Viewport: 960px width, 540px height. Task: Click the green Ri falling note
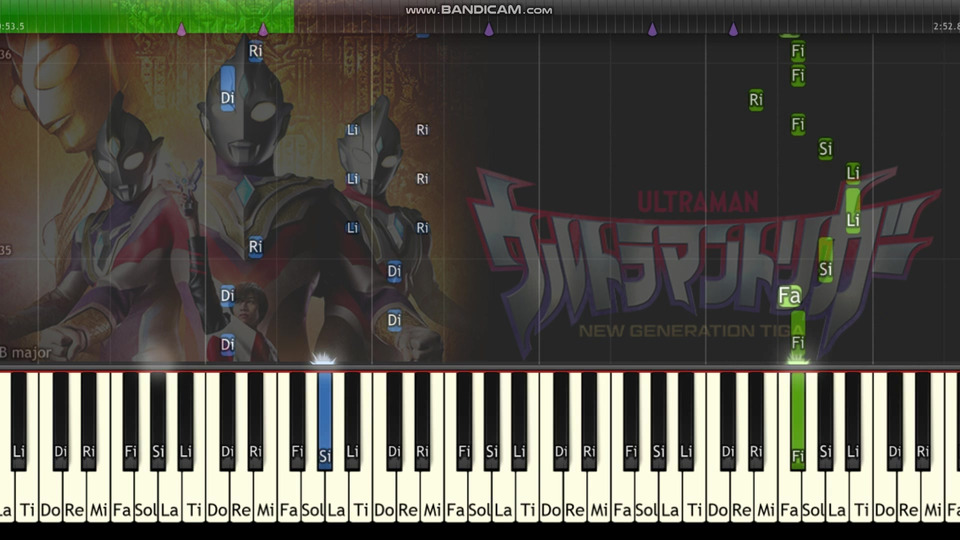[756, 99]
